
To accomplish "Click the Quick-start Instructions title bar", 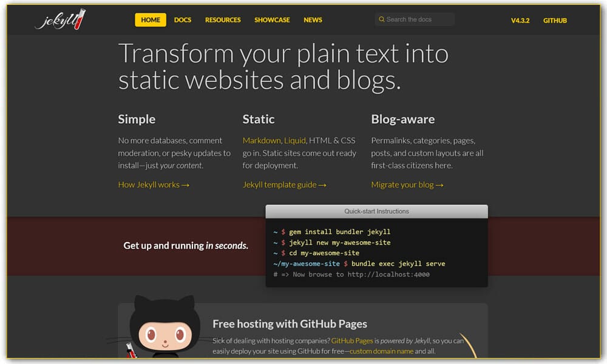I will (376, 211).
